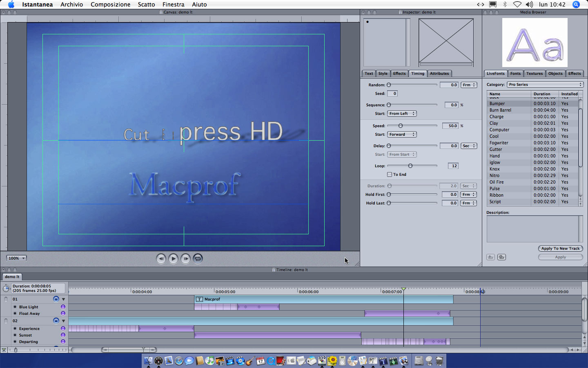The height and width of the screenshot is (368, 588).
Task: Enable the To End checkbox
Action: click(390, 175)
